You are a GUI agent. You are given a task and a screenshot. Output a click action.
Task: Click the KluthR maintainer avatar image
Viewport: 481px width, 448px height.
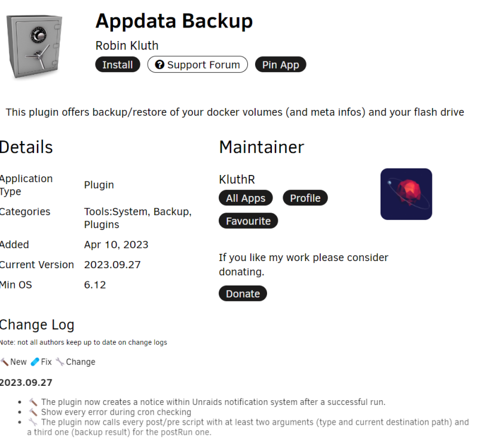coord(406,194)
